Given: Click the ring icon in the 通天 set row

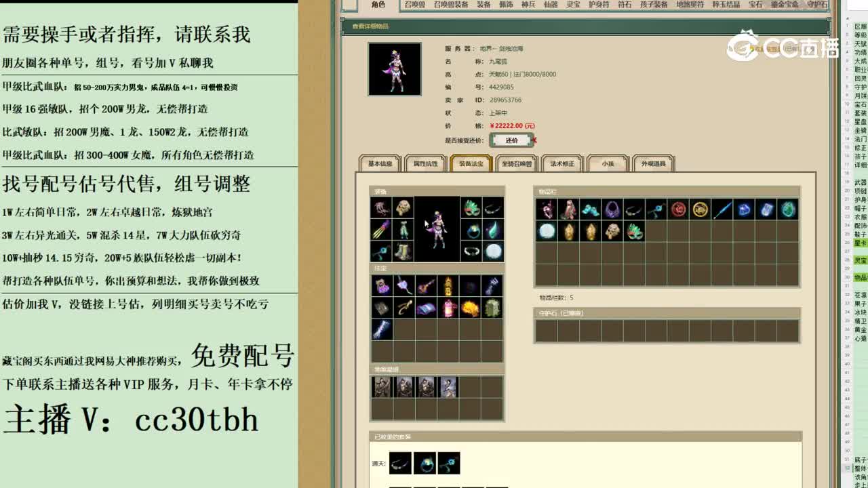Looking at the screenshot, I should click(425, 464).
